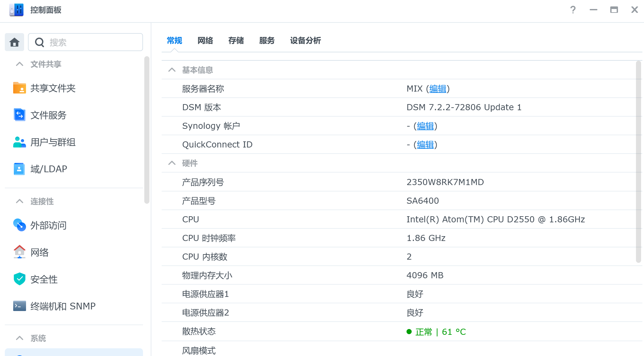The image size is (644, 356).
Task: Click the main panel vertical scrollbar
Action: pos(639,162)
